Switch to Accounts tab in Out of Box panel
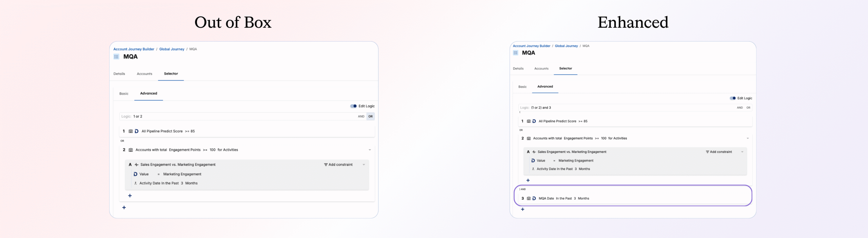Viewport: 868px width, 238px height. click(x=144, y=74)
